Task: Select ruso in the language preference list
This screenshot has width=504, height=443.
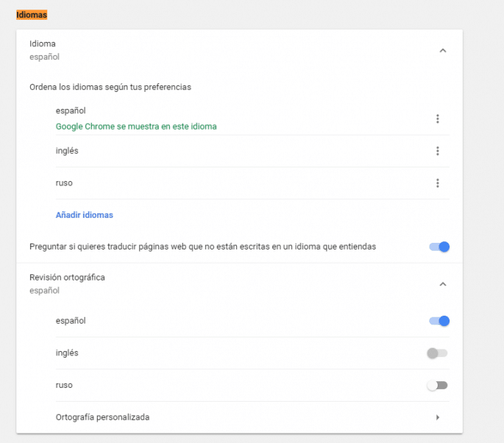Action: coord(64,183)
